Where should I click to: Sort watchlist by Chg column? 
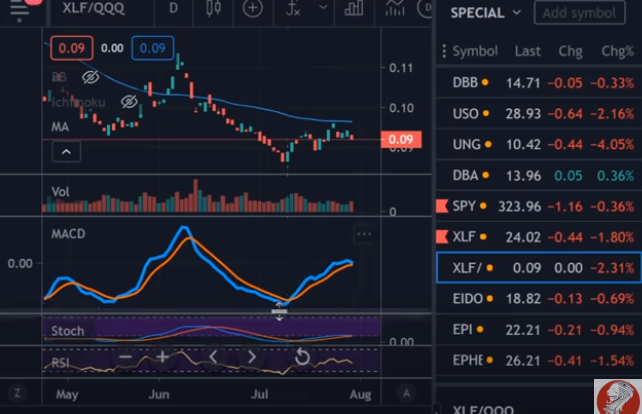tap(570, 51)
